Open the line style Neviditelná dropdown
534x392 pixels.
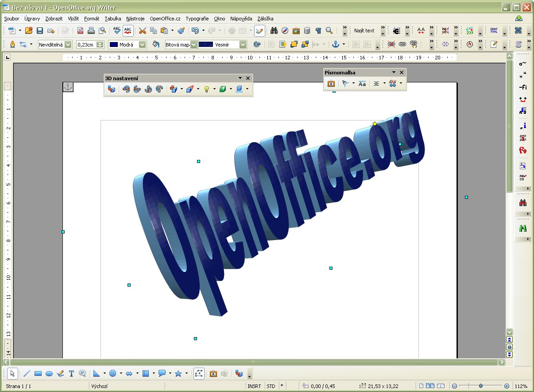pyautogui.click(x=68, y=44)
